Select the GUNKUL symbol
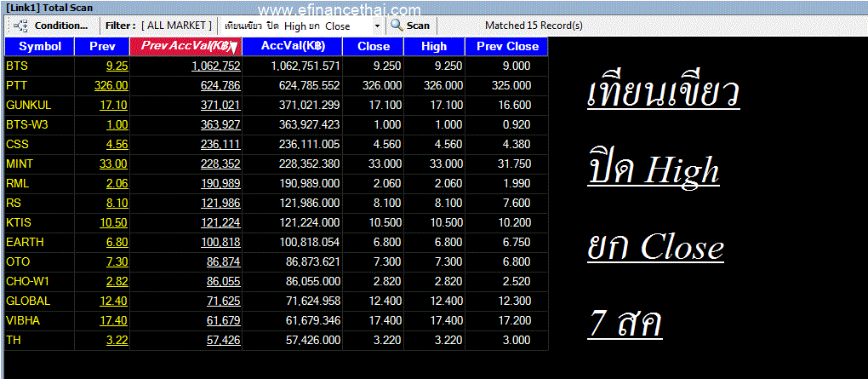Image resolution: width=868 pixels, height=379 pixels. tap(28, 105)
